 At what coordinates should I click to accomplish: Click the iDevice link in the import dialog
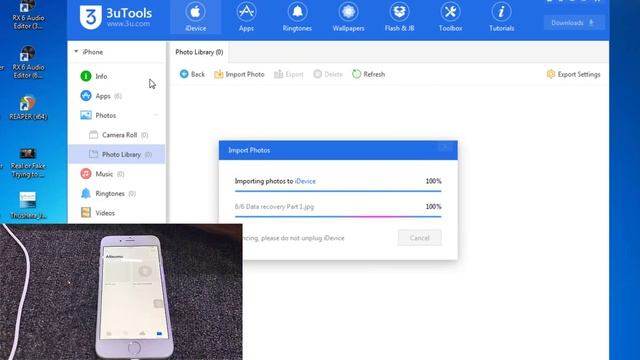tap(305, 181)
